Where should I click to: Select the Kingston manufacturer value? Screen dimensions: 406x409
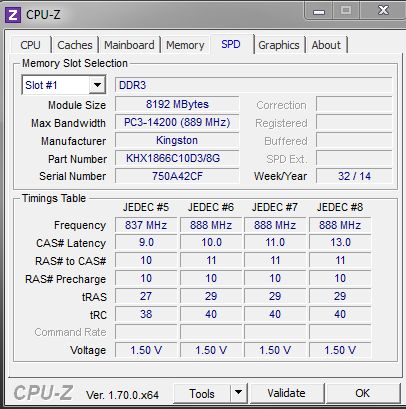tap(177, 140)
